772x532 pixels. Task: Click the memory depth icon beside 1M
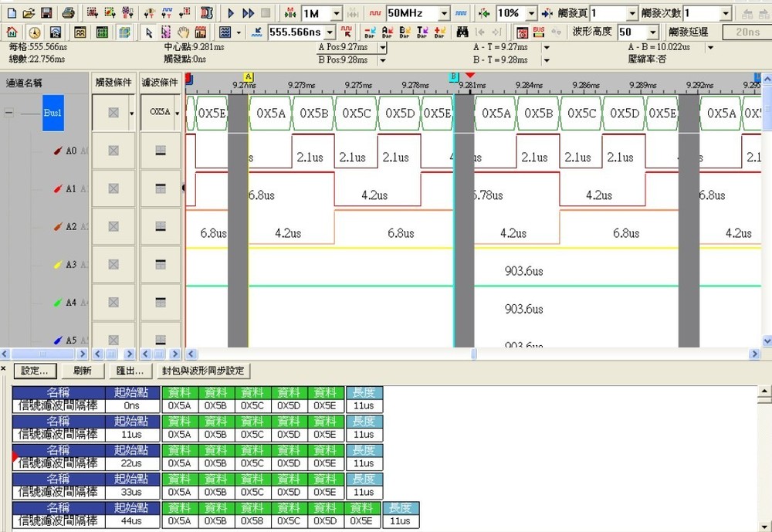point(290,13)
